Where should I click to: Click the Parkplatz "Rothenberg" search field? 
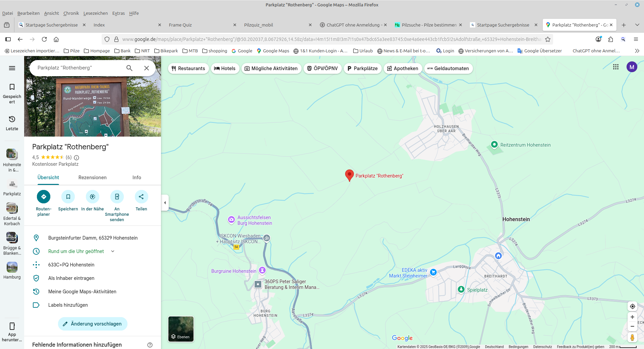click(x=79, y=68)
